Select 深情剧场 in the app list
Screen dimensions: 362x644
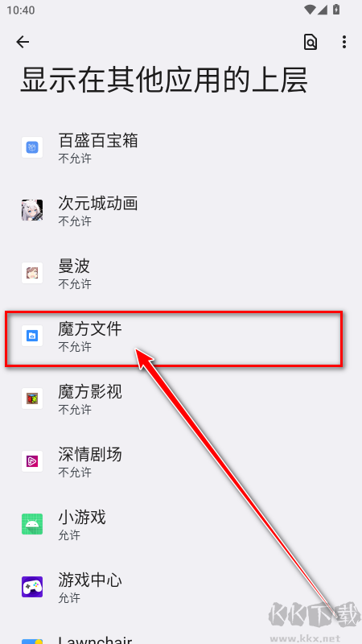[181, 461]
